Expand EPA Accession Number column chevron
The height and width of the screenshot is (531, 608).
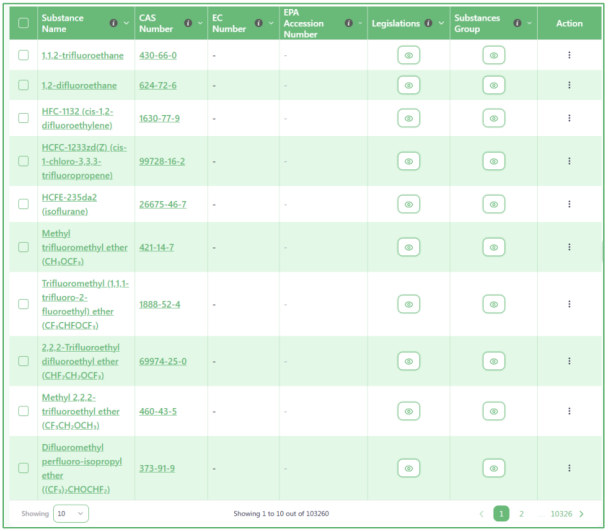click(360, 23)
